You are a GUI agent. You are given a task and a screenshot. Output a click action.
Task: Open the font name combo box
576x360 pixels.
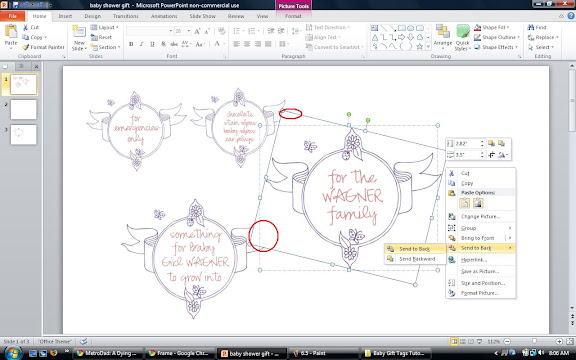pyautogui.click(x=149, y=31)
